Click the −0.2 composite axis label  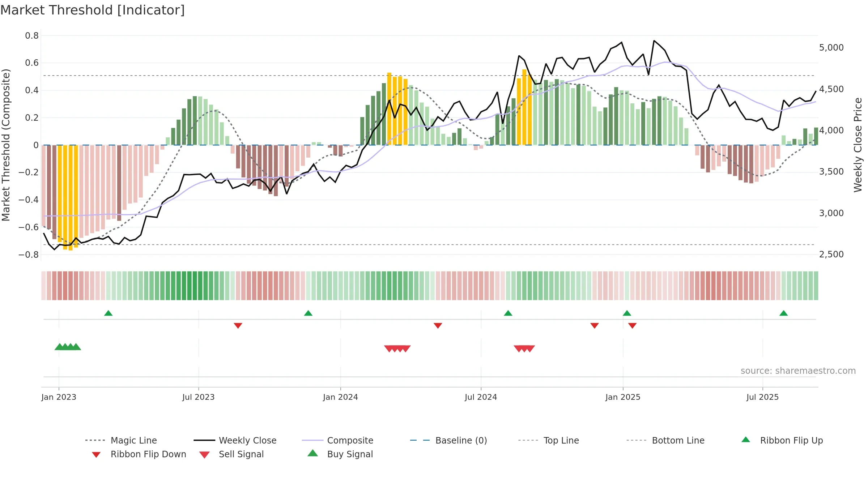[29, 172]
